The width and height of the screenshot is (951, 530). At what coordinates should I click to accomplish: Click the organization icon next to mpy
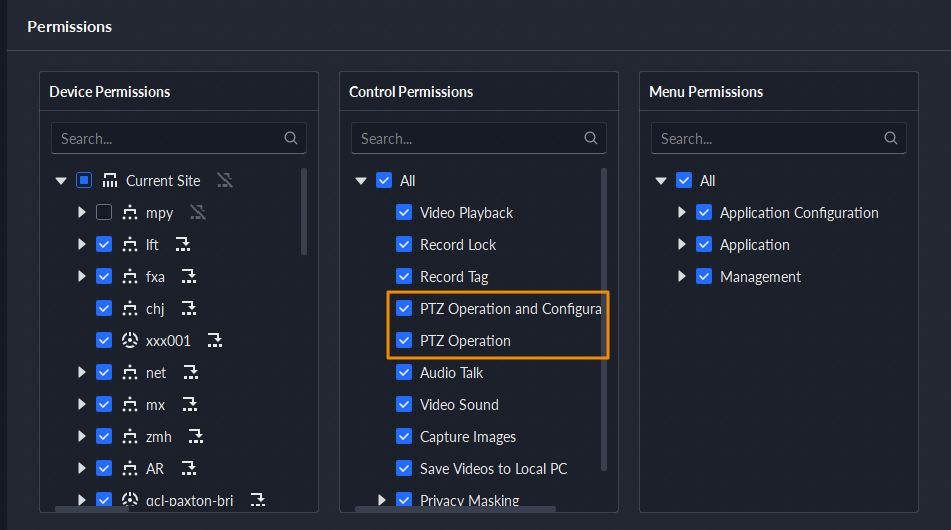tap(129, 213)
